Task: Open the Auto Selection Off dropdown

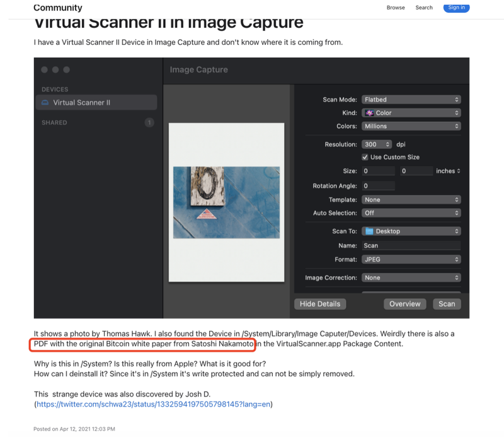Action: click(411, 213)
